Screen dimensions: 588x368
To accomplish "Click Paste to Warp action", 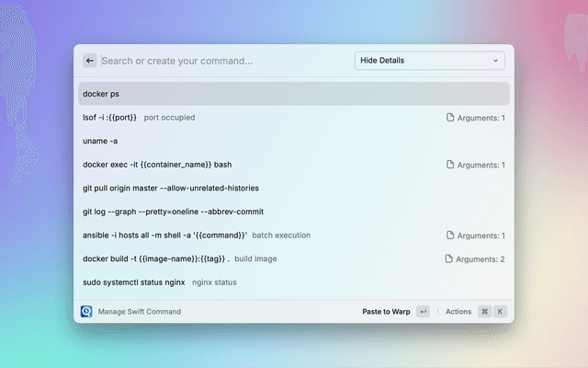I will point(386,312).
